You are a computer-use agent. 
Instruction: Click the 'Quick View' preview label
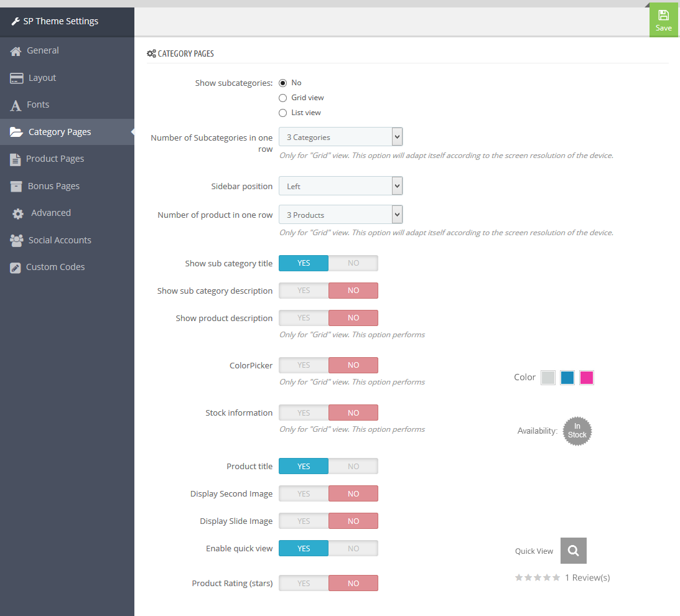534,551
